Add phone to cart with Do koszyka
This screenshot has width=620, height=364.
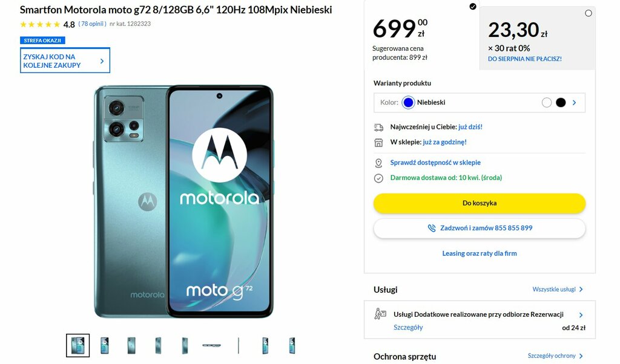pyautogui.click(x=480, y=203)
